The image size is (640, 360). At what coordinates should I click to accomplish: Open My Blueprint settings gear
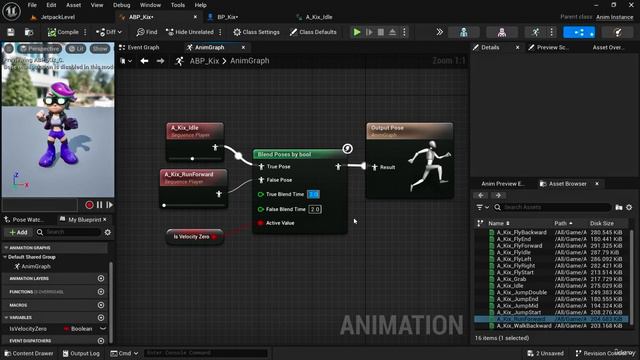pos(108,232)
